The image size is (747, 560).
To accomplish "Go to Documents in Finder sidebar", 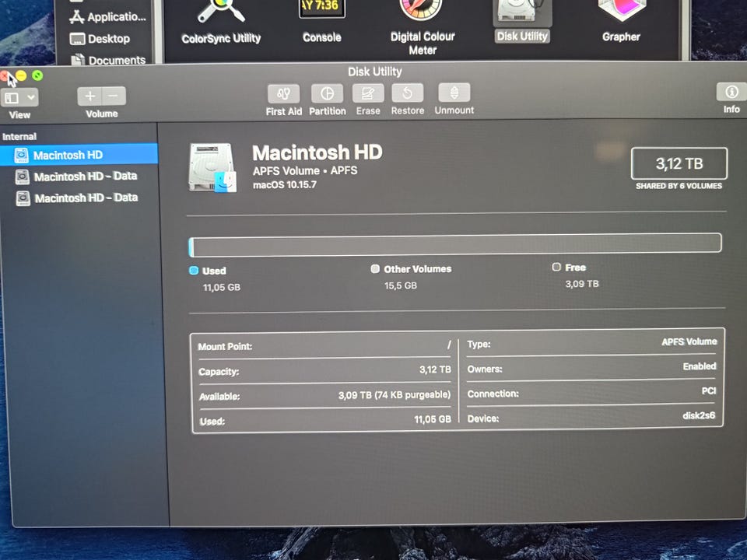I will coord(108,60).
